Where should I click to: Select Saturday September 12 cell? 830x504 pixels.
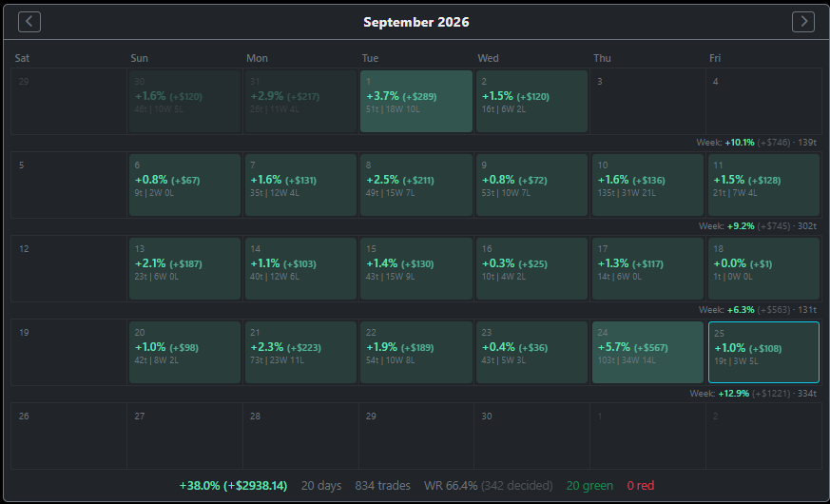(68, 268)
